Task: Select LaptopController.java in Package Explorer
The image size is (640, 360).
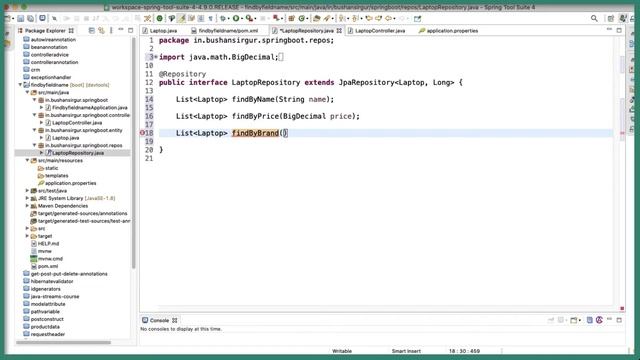Action: pos(77,122)
